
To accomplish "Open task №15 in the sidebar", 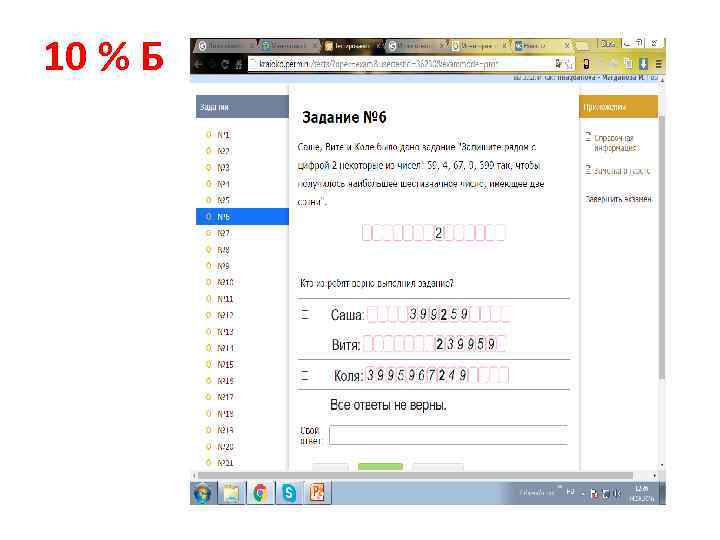I will pos(225,364).
